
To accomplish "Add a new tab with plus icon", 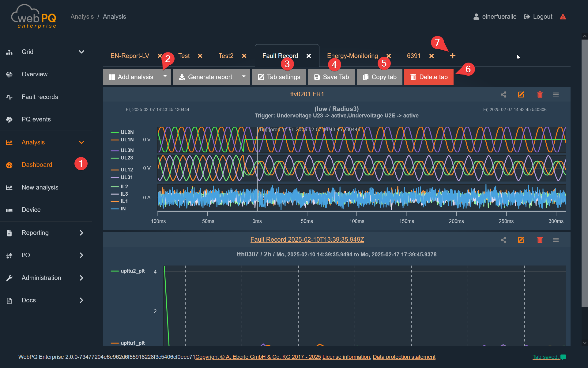I will click(x=453, y=56).
